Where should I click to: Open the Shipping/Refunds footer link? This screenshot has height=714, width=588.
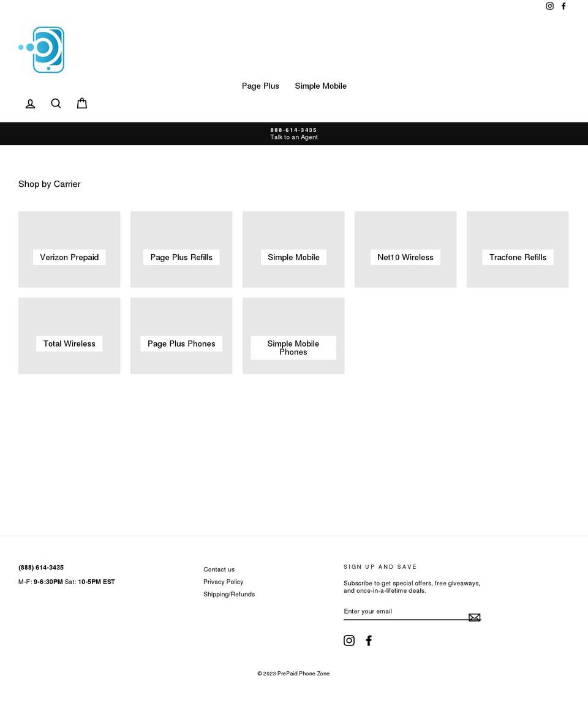[x=229, y=594]
